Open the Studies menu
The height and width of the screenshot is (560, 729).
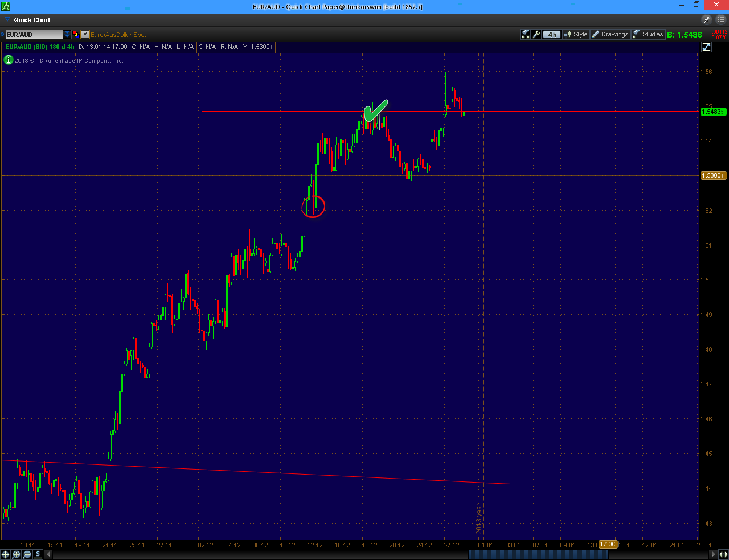[x=648, y=34]
